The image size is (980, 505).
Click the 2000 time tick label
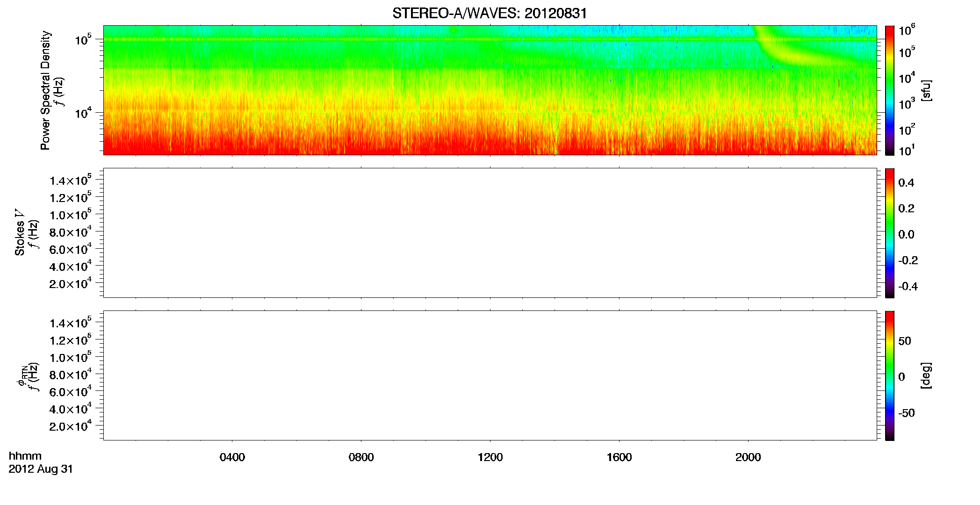pyautogui.click(x=748, y=457)
